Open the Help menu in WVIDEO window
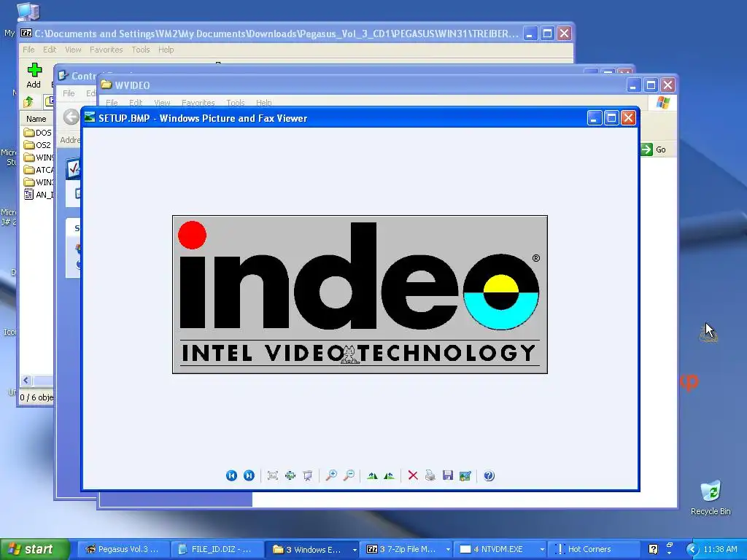Screen dimensions: 747x560 (263, 102)
